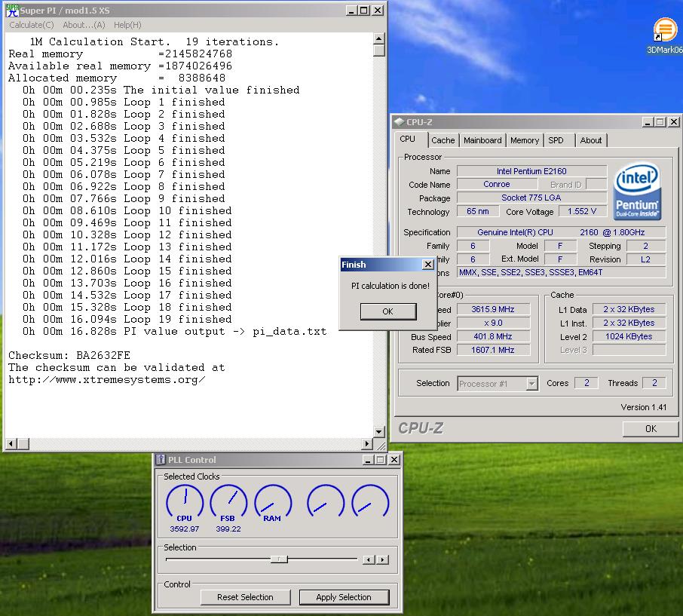Image resolution: width=683 pixels, height=616 pixels.
Task: Click the CPU value 3592.97 in PLL Control
Action: tap(184, 529)
